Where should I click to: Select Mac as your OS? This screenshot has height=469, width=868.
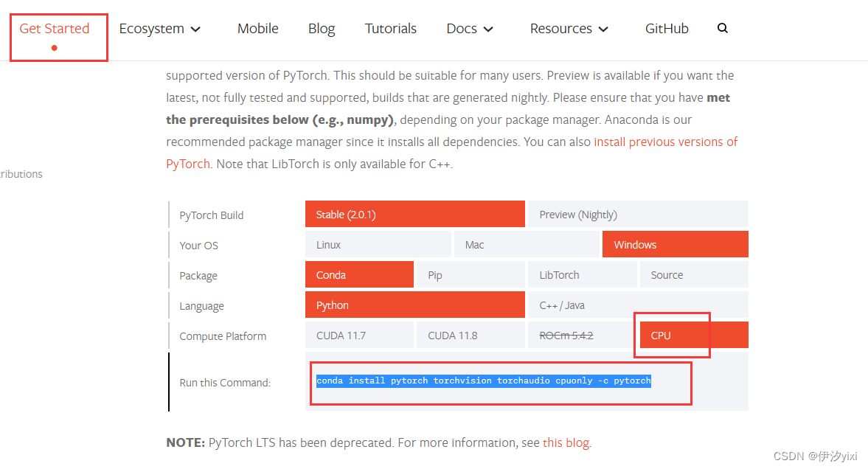click(x=527, y=244)
